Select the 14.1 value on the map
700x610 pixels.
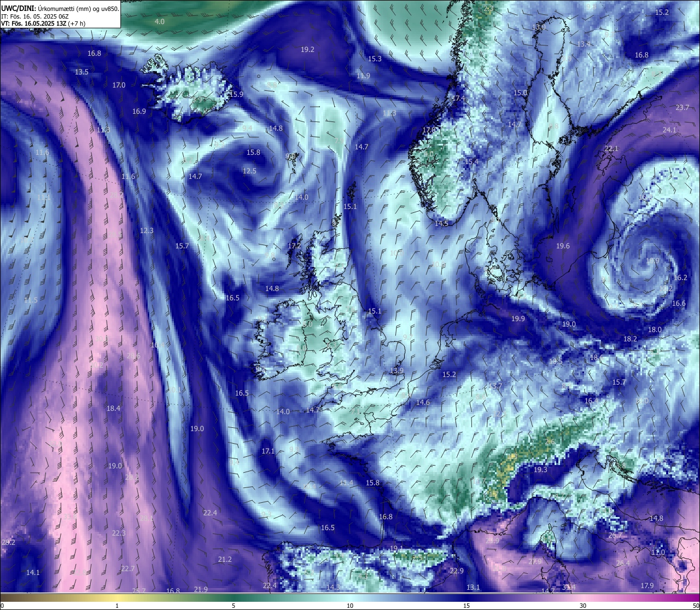(33, 572)
